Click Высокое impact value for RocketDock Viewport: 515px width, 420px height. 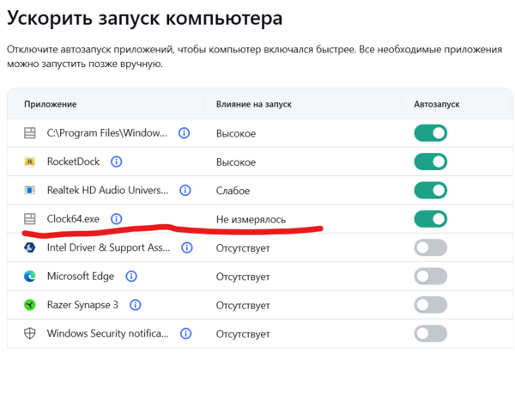(x=236, y=162)
